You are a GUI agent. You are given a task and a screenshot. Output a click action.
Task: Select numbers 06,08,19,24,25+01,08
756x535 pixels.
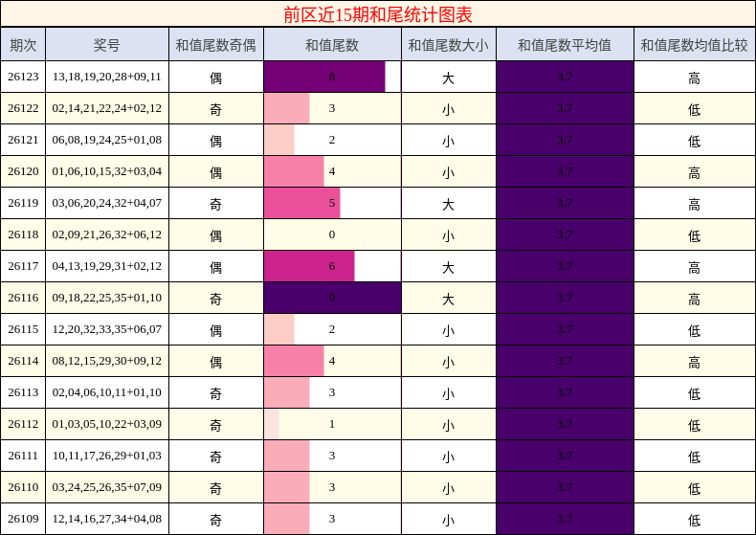point(107,140)
